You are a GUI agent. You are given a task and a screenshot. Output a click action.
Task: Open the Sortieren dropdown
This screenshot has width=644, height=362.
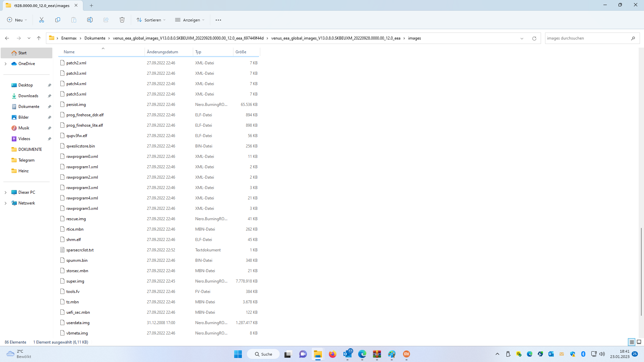click(x=151, y=20)
